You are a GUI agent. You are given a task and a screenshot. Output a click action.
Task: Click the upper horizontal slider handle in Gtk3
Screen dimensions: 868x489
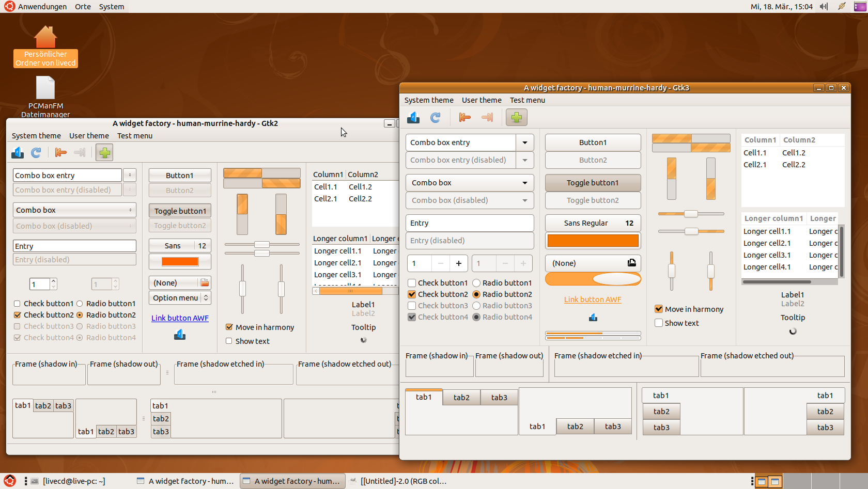[691, 214]
